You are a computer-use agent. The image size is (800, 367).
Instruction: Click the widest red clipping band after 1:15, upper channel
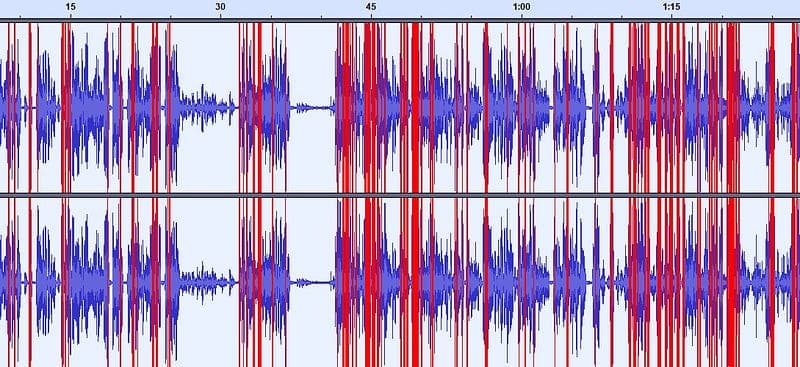click(733, 108)
